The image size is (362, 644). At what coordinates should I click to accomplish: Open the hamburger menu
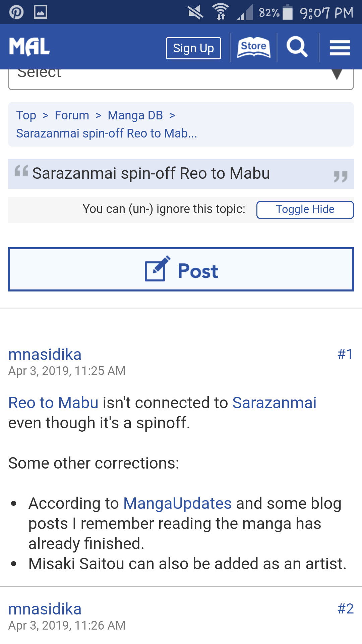[340, 48]
